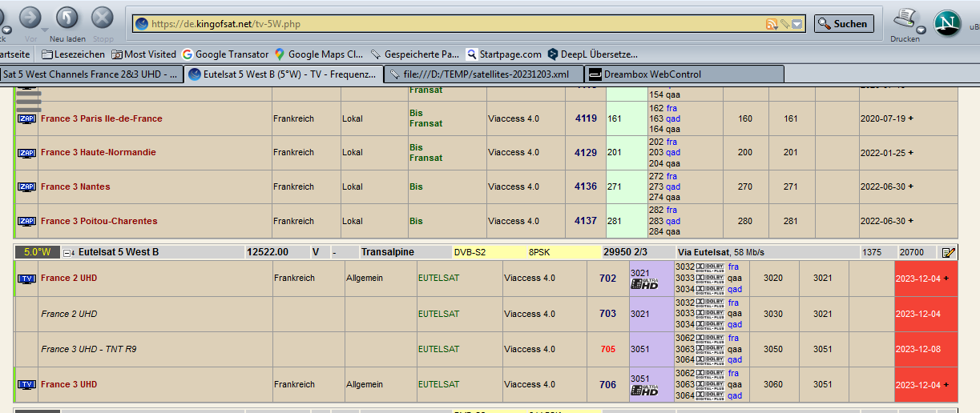The width and height of the screenshot is (980, 413).
Task: Expand the plus next to date 2020-07-19
Action: click(910, 118)
